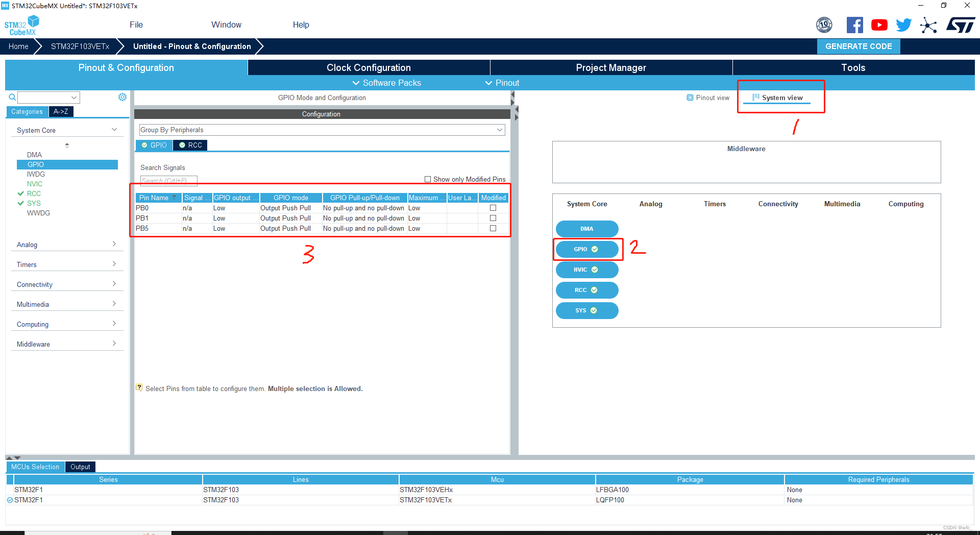
Task: Sort by the Pin Name column header
Action: tap(159, 198)
